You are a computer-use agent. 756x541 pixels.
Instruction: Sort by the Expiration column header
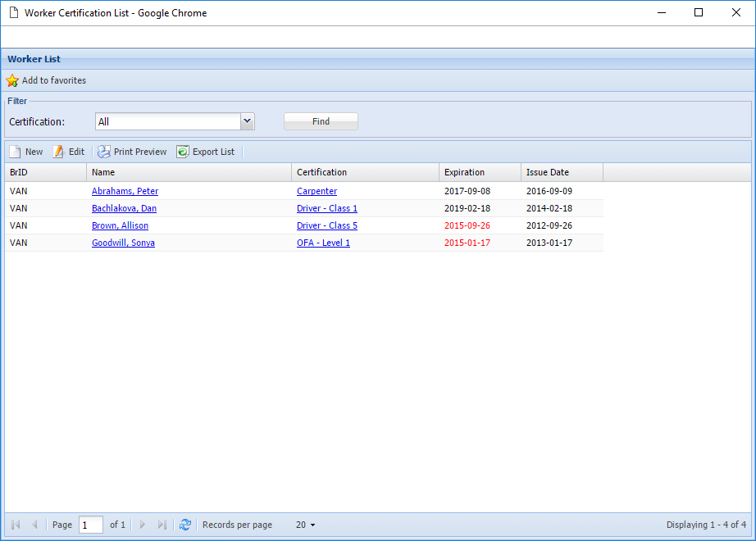click(x=464, y=172)
